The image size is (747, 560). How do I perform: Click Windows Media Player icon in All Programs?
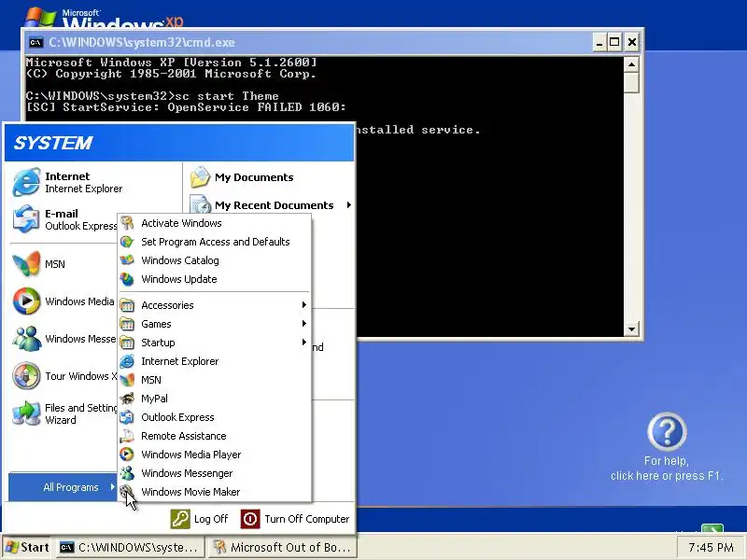click(127, 455)
